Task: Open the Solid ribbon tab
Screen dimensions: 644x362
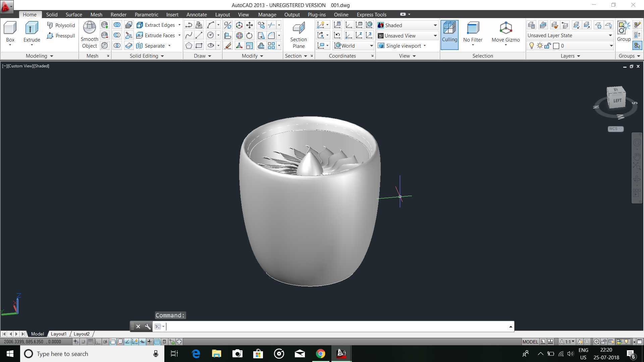Action: pos(52,14)
